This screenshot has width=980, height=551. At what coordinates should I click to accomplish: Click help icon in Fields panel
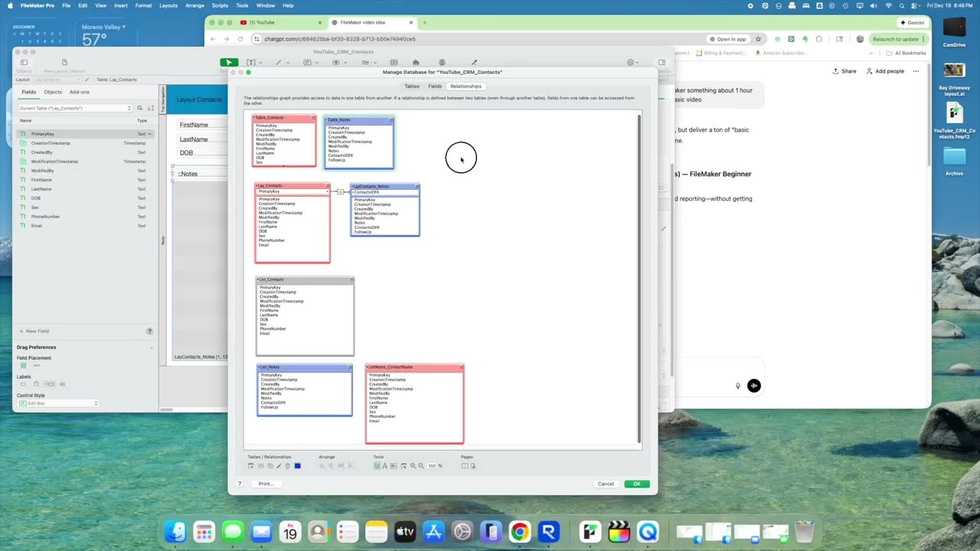149,331
